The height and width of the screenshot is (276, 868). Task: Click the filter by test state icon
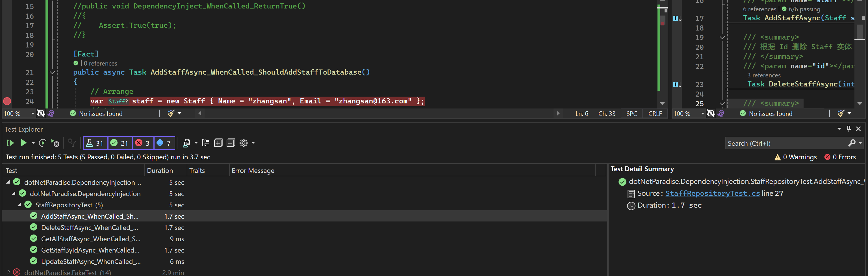[72, 143]
